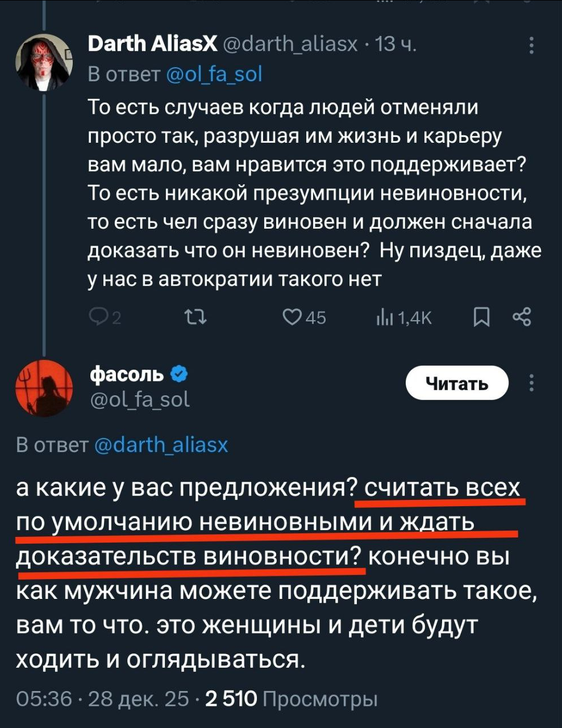Click the Darth AliasX display name
This screenshot has height=728, width=562.
pyautogui.click(x=153, y=44)
